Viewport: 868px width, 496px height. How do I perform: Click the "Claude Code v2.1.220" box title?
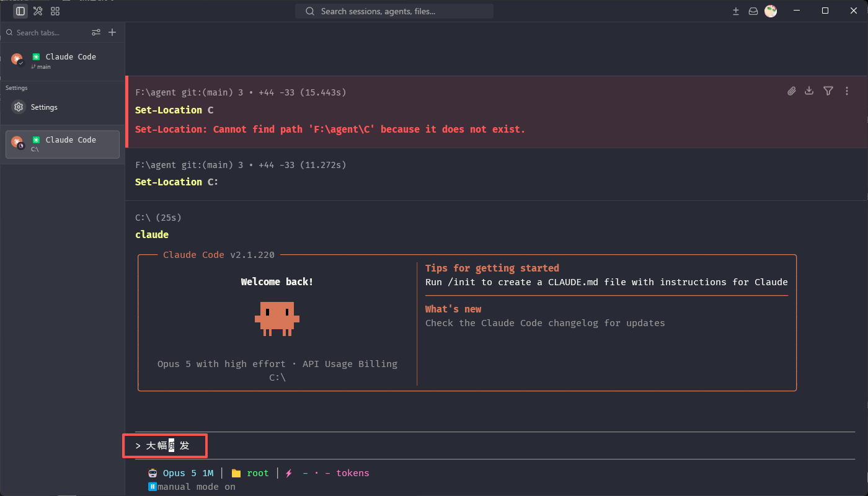pos(219,255)
